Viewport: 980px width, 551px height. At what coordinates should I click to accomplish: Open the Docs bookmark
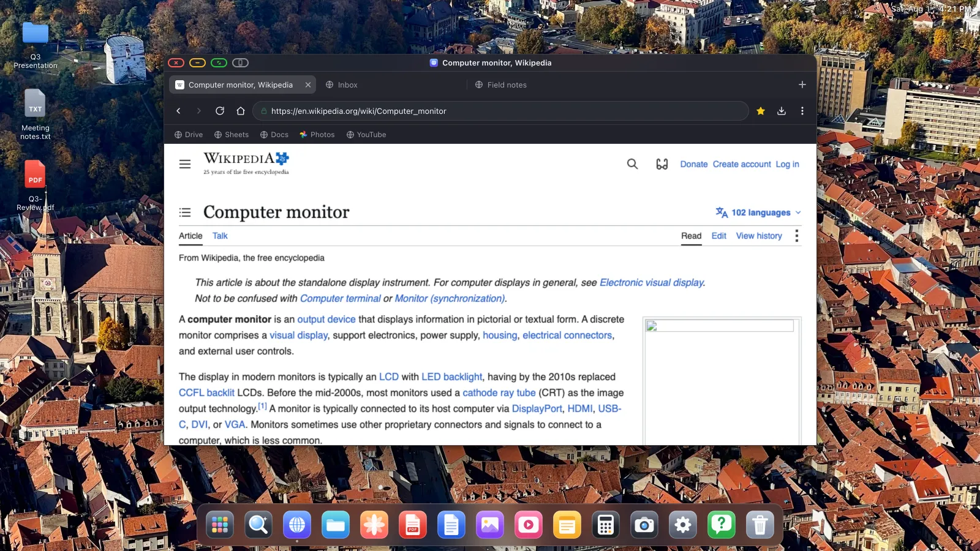click(274, 135)
